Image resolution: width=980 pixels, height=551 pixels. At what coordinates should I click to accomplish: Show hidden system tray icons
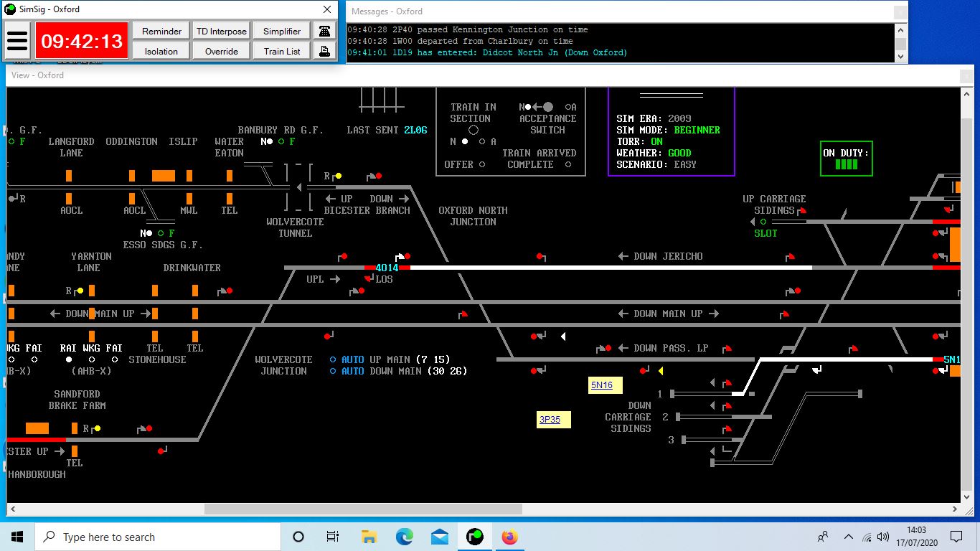pyautogui.click(x=849, y=537)
